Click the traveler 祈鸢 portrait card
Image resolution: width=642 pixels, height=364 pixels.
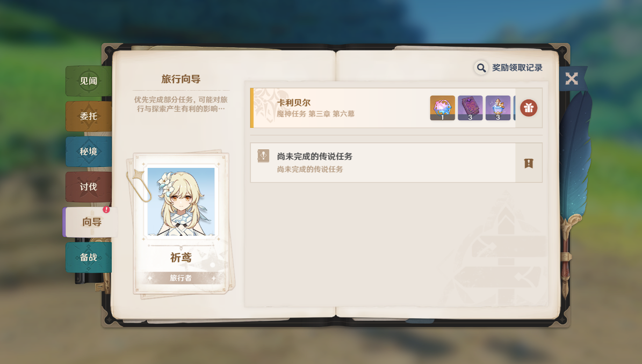(x=181, y=223)
